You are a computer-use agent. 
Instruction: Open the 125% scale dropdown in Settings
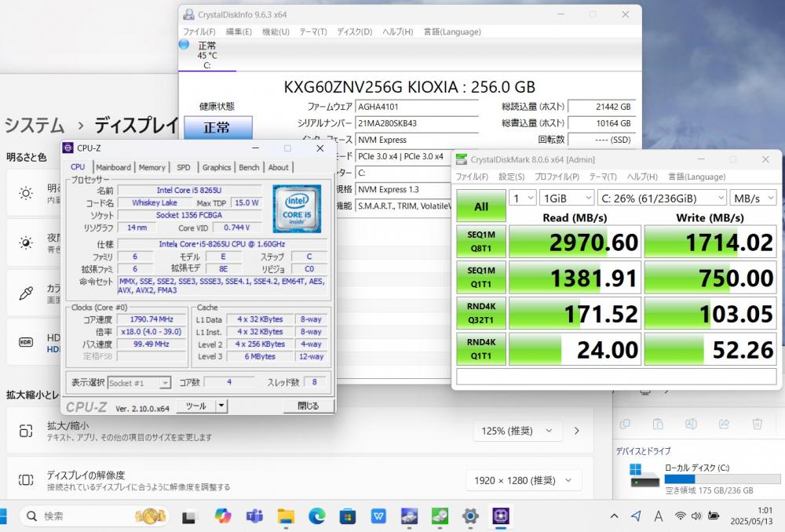click(517, 431)
